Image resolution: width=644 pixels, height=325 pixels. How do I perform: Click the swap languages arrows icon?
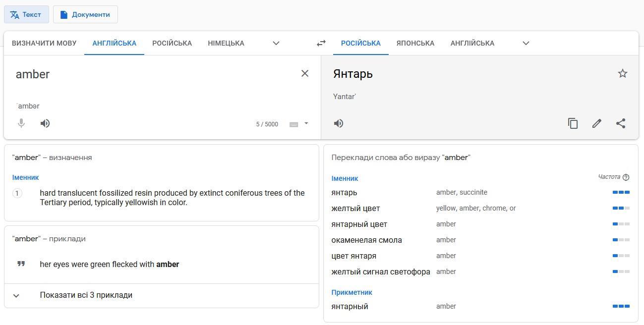[x=321, y=43]
